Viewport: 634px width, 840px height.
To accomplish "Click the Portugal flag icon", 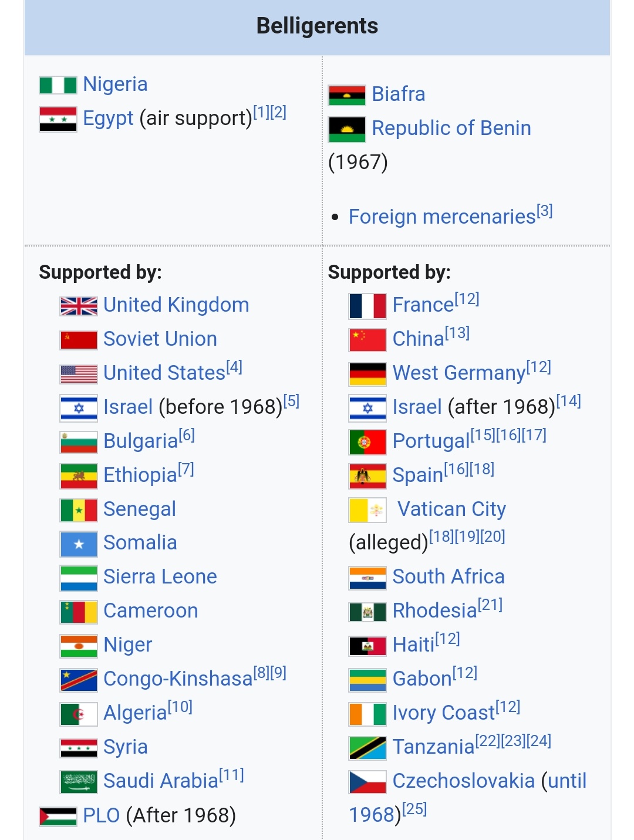I will [367, 442].
